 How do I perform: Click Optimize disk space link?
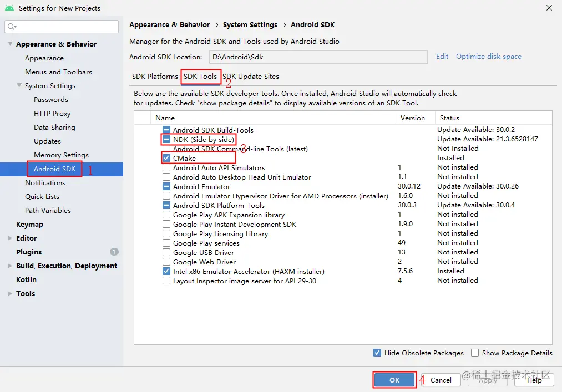click(x=489, y=56)
